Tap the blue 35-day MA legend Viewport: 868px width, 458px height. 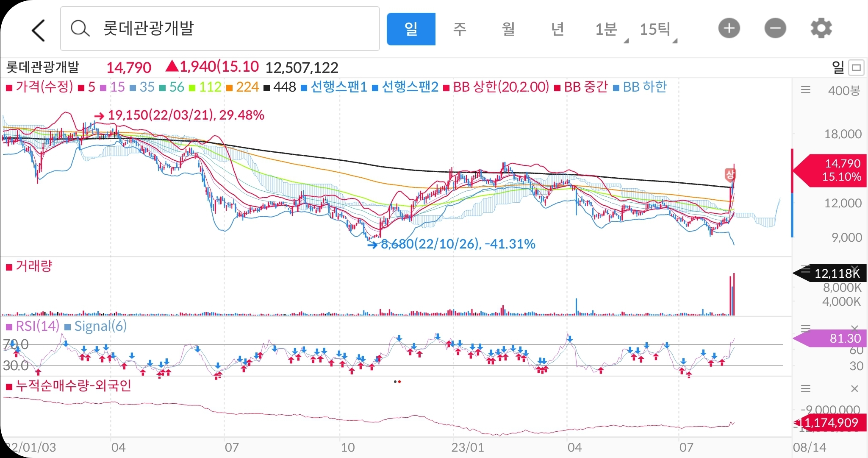pos(142,87)
